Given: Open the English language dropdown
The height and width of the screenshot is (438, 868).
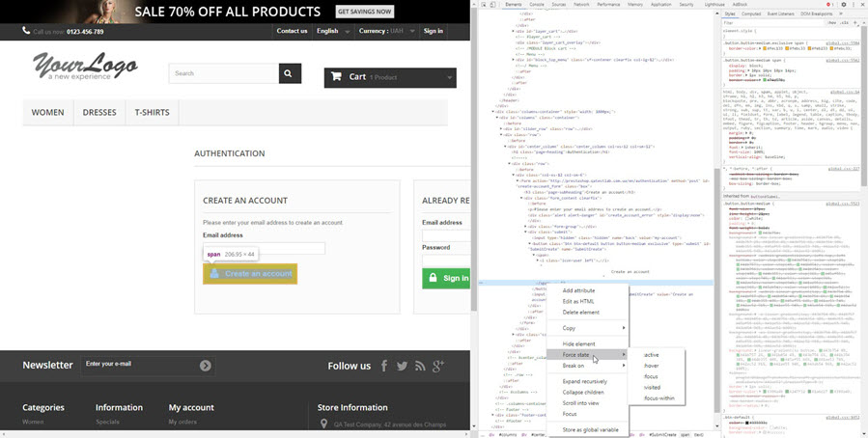Looking at the screenshot, I should coord(333,31).
